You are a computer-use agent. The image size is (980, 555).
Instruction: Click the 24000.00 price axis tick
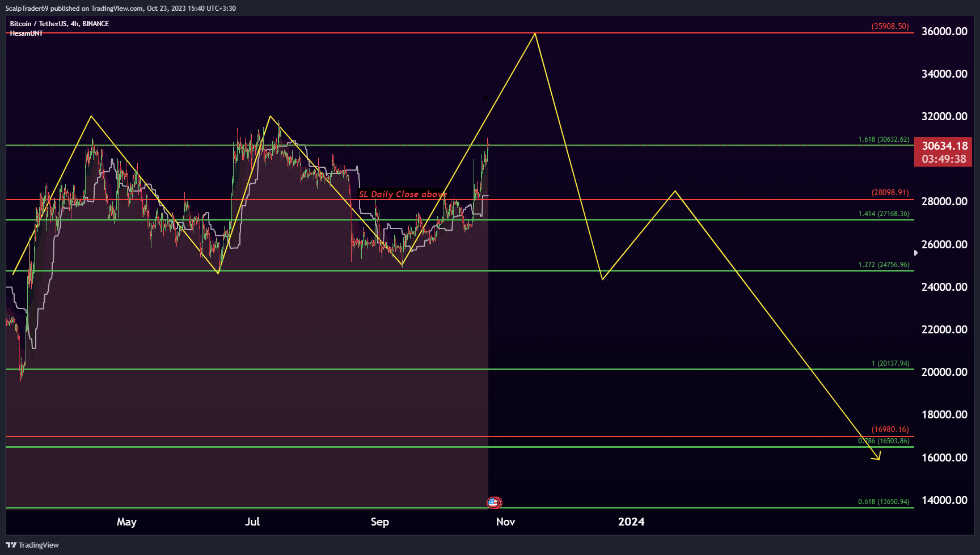pos(944,287)
